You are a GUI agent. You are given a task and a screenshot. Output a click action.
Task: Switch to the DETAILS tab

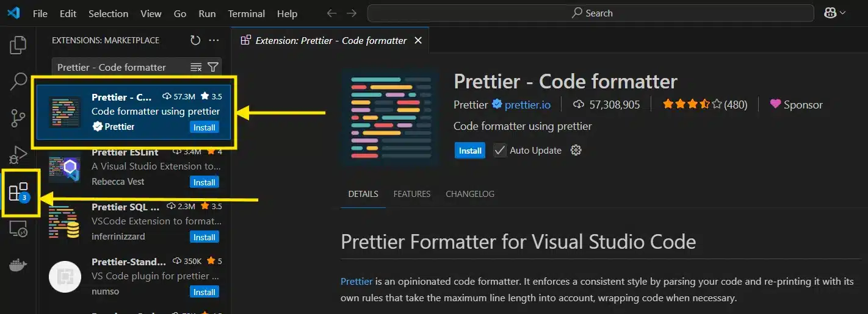(x=363, y=194)
